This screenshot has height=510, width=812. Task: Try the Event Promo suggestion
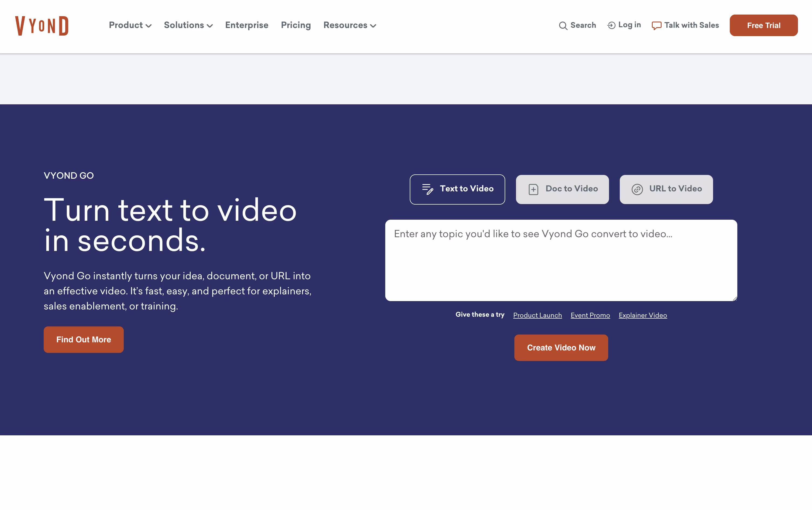pyautogui.click(x=590, y=315)
